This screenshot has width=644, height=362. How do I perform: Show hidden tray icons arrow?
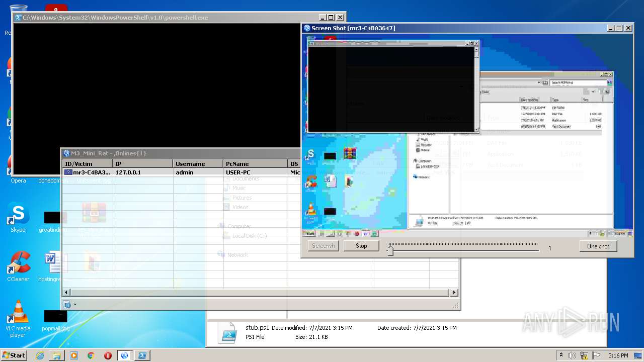(561, 355)
